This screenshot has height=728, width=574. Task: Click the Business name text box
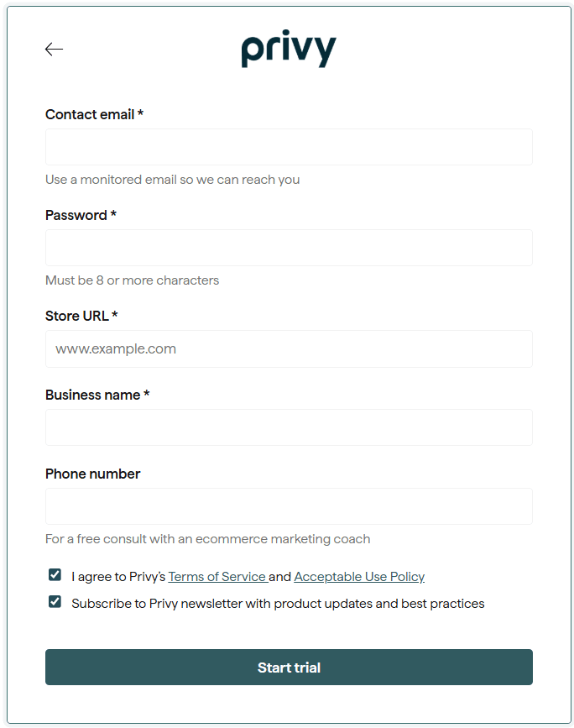pyautogui.click(x=289, y=427)
